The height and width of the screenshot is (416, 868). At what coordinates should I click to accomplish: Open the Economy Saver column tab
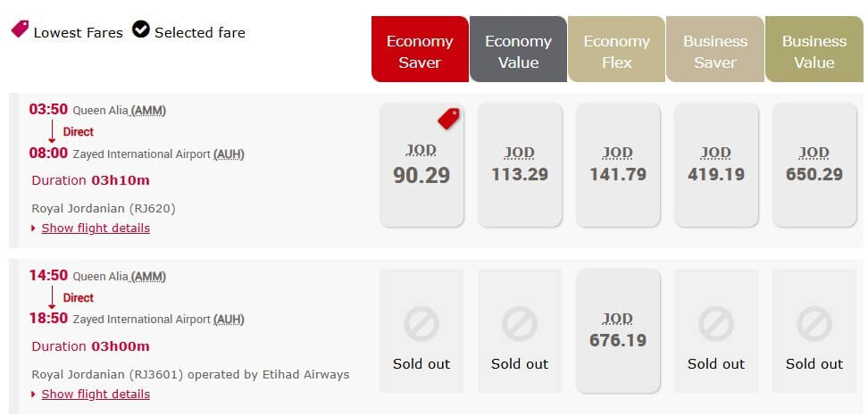(x=420, y=49)
